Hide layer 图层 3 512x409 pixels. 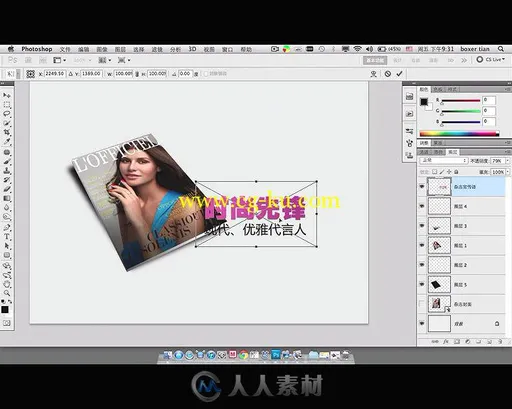(422, 226)
